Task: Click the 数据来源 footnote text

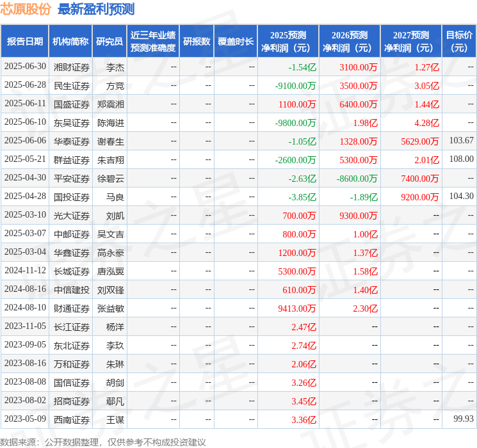Action: (x=103, y=442)
